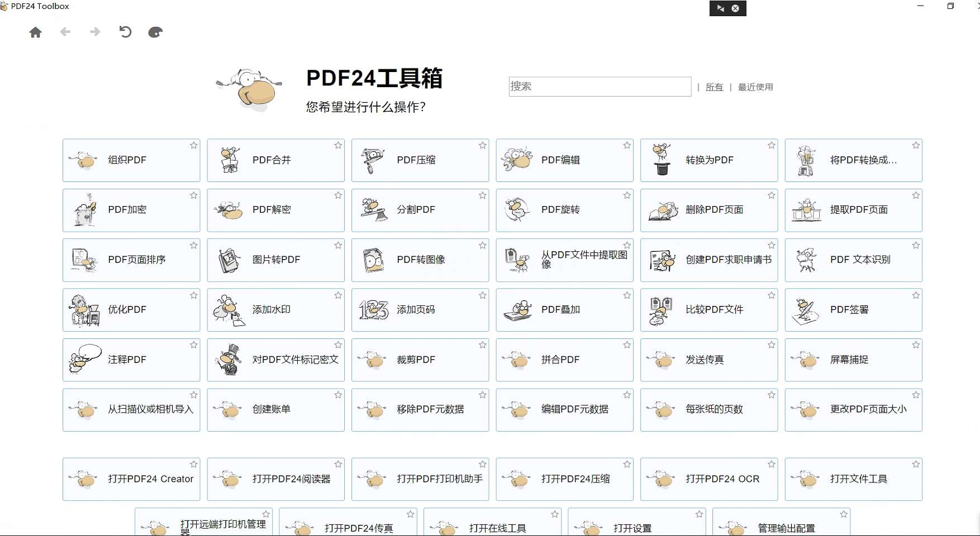Toggle the star on PDF编辑 tile

pos(627,145)
